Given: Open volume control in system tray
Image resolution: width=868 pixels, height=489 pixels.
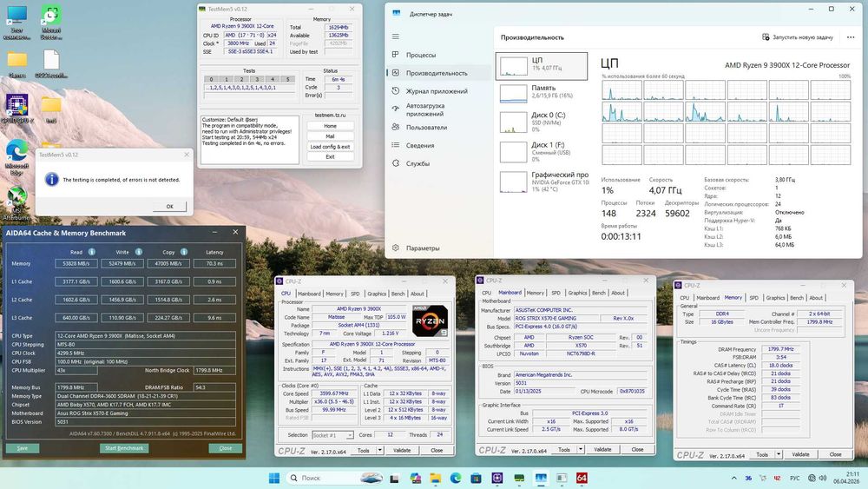Looking at the screenshot, I should (x=823, y=478).
